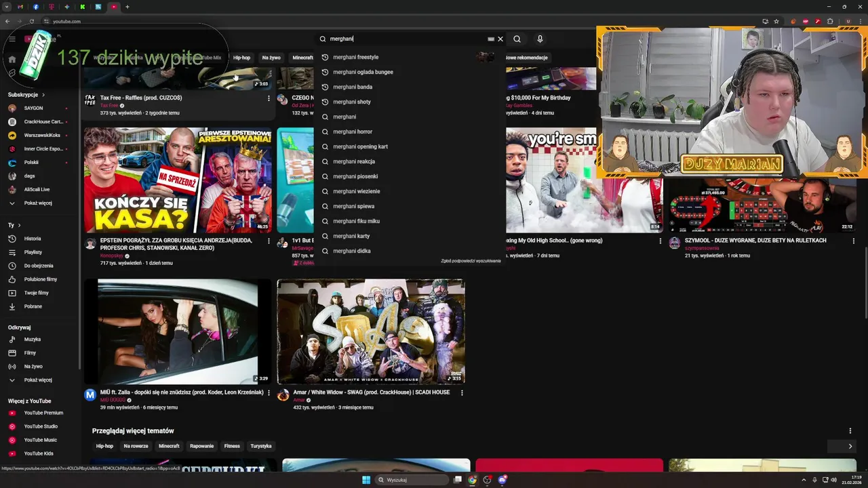Select the Na rowerze topic chip
The image size is (868, 488).
[136, 446]
